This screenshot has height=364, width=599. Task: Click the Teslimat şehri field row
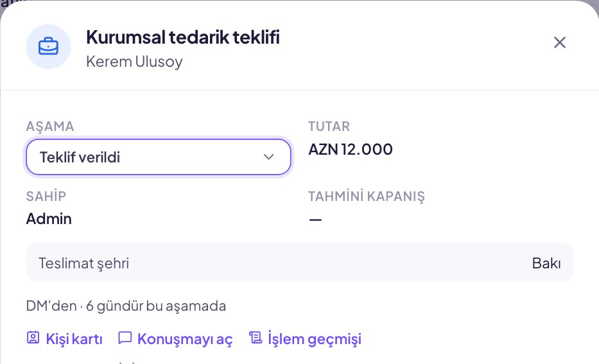tap(299, 263)
